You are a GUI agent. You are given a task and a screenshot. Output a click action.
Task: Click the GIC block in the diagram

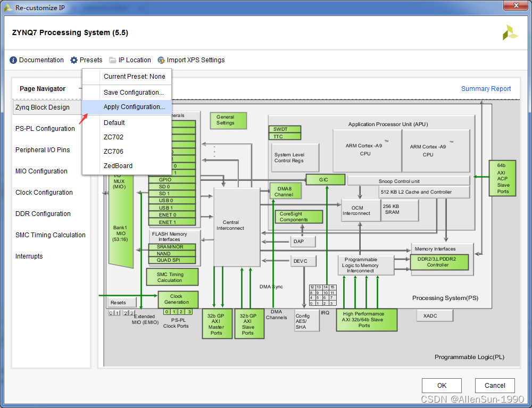click(x=325, y=179)
